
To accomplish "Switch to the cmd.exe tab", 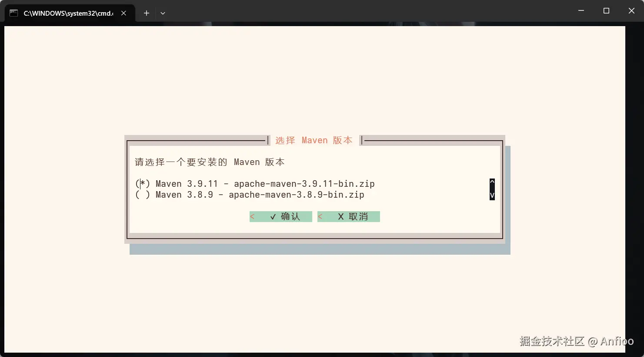I will [x=70, y=13].
